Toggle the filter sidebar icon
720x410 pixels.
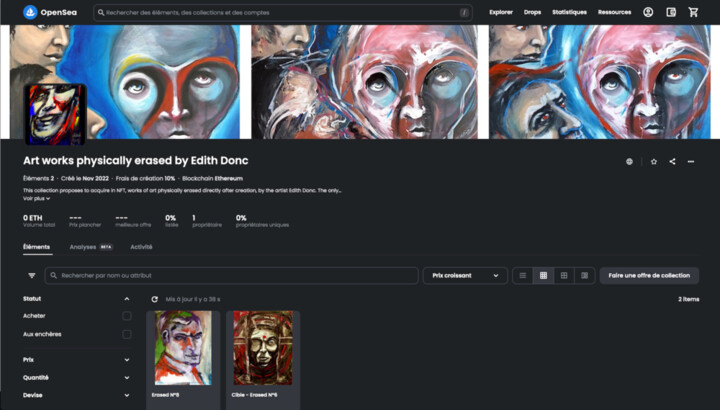(x=32, y=275)
